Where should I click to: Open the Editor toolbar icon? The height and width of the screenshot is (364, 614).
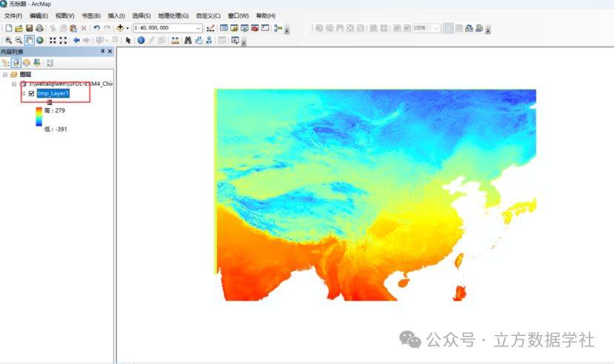210,28
